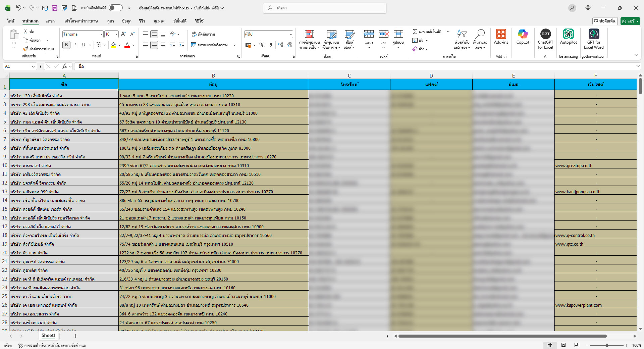Viewport: 644px width, 349px height.
Task: Click the Share button
Action: (x=630, y=21)
